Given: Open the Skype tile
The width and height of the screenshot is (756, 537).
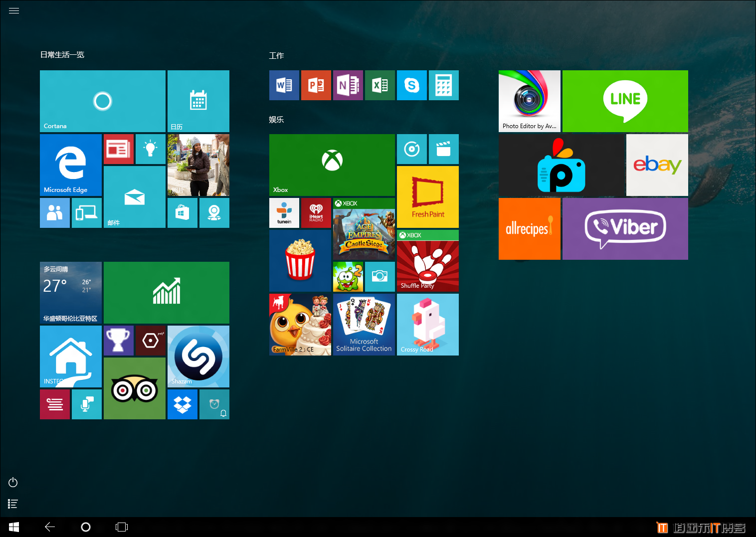Looking at the screenshot, I should [x=412, y=85].
